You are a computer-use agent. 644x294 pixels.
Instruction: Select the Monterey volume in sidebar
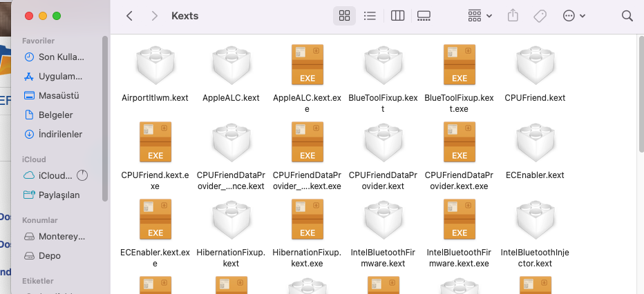tap(61, 236)
